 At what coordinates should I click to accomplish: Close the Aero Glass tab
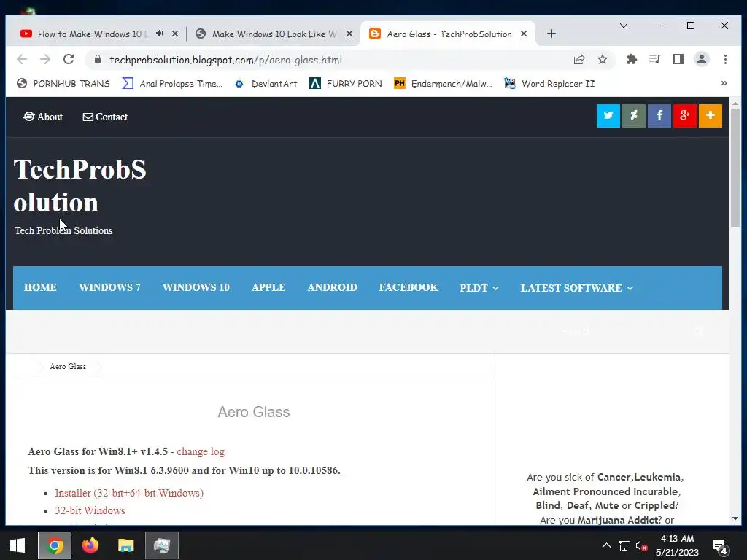[524, 34]
